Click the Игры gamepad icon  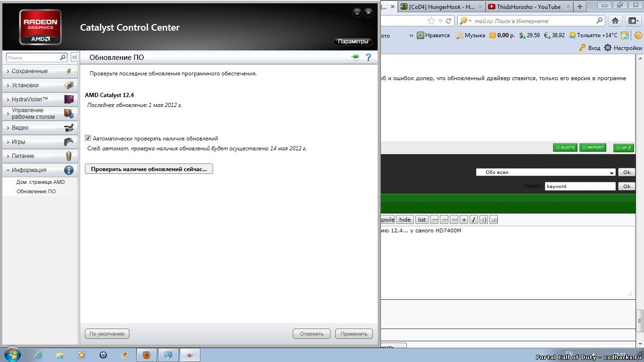(x=69, y=142)
